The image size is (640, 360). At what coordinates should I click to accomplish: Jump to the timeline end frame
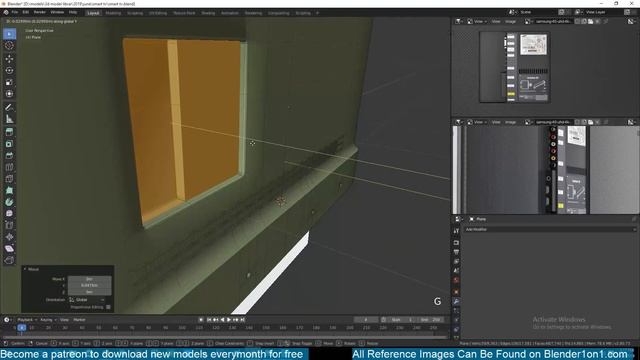(242, 320)
